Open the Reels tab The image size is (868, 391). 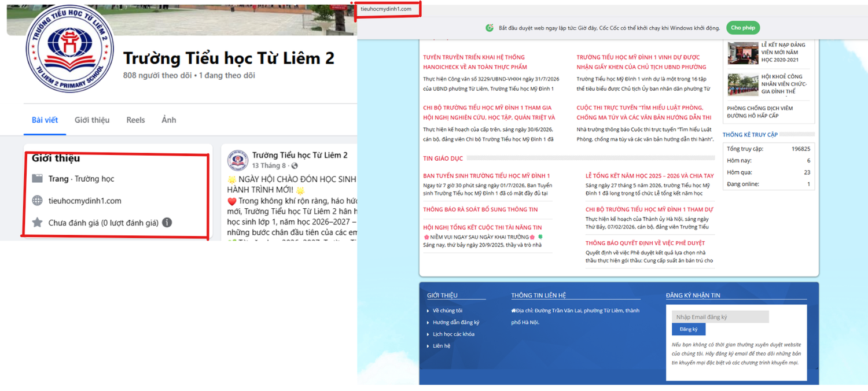coord(135,120)
